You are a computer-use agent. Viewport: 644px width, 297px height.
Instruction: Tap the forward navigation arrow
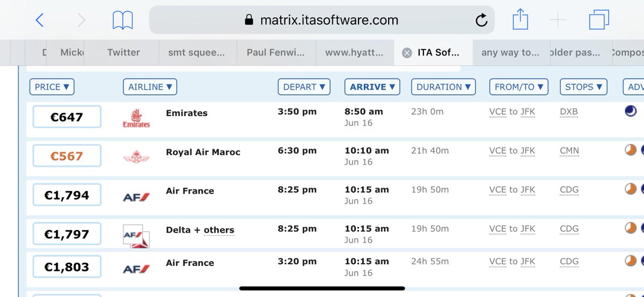[x=81, y=20]
